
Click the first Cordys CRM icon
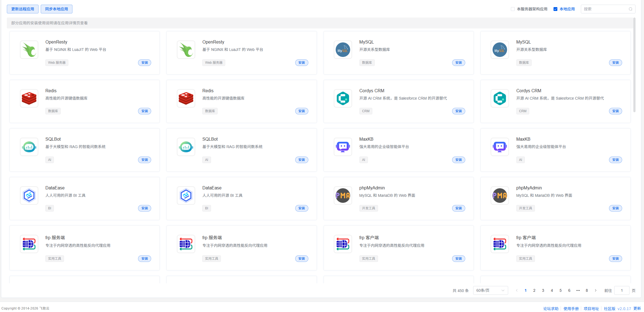click(x=343, y=98)
